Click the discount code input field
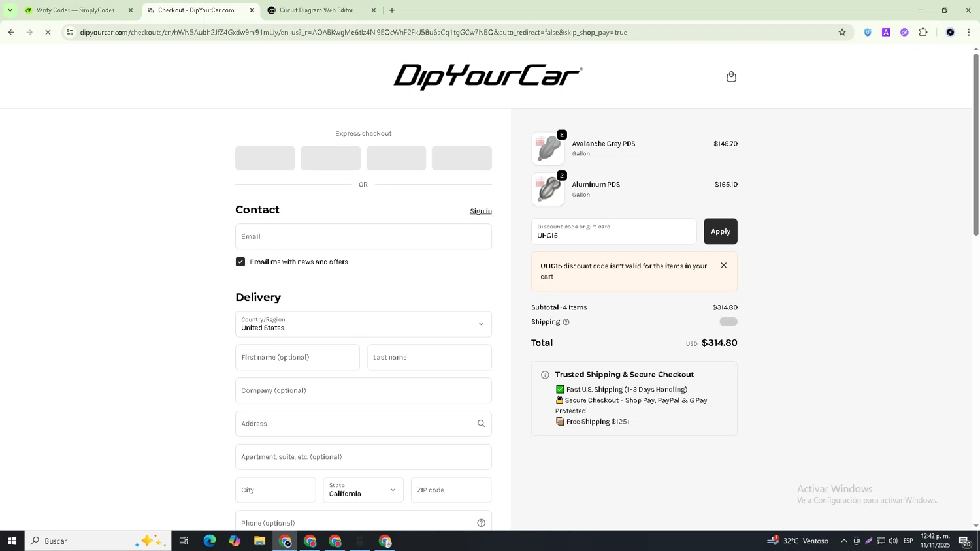Screen dimensions: 980x551 [613, 232]
